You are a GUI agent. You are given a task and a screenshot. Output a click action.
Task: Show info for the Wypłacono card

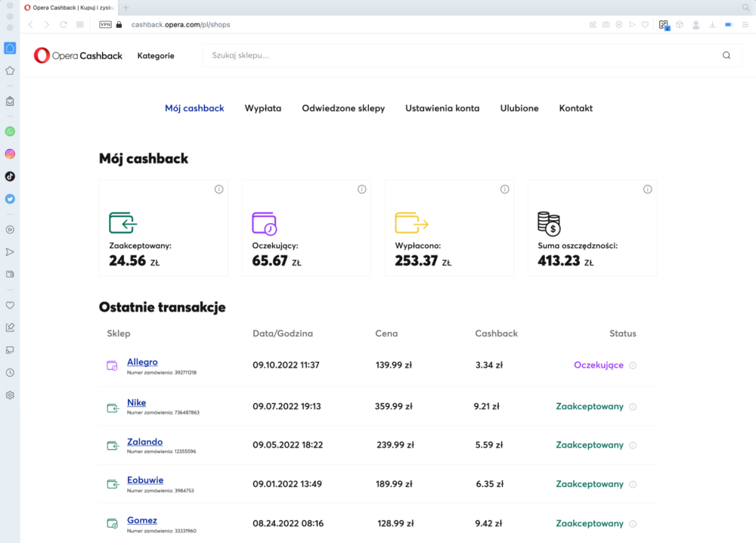coord(505,190)
